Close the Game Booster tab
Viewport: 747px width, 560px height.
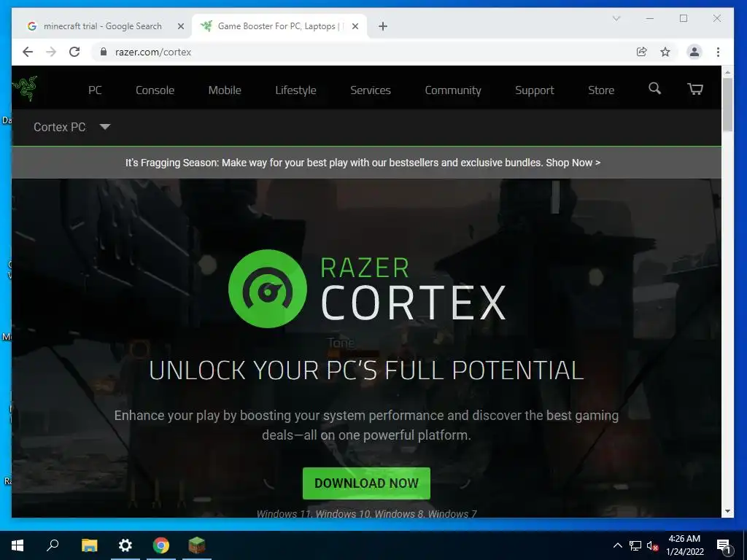point(355,26)
